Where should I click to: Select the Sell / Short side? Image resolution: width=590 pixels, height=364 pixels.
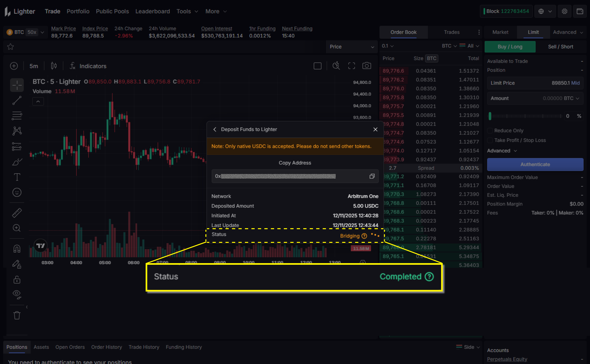pos(560,47)
